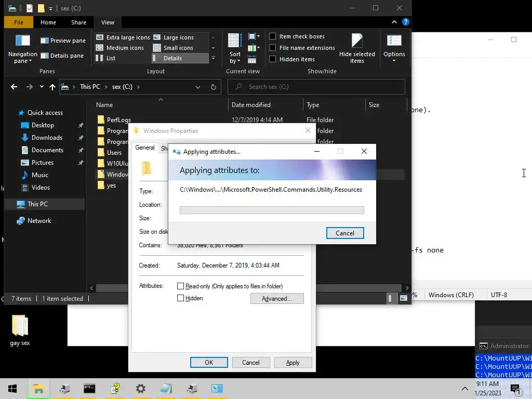Toggle Read-only attribute checkbox
This screenshot has height=399, width=532.
180,286
